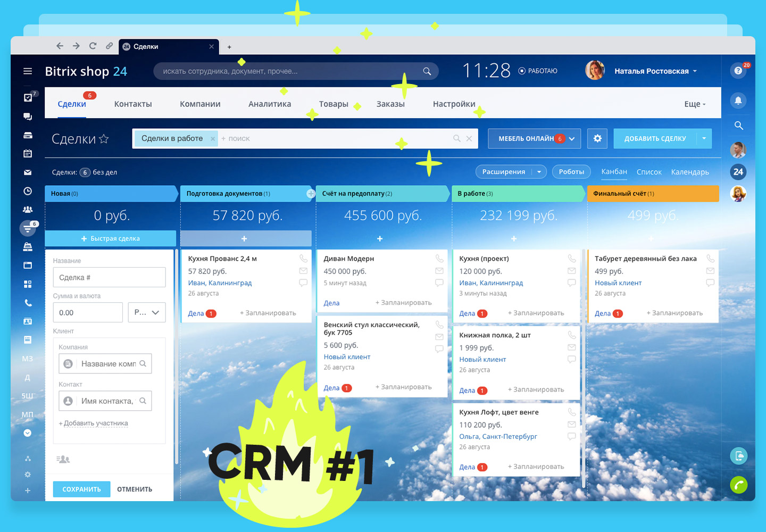
Task: Open clock time icon in sidebar
Action: pos(28,191)
